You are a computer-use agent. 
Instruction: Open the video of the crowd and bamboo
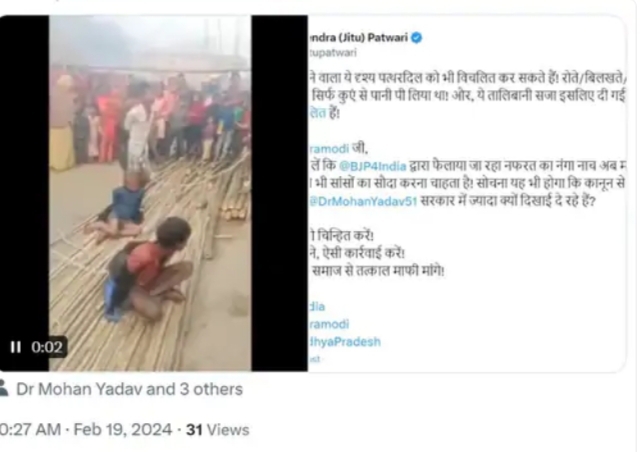(x=150, y=193)
